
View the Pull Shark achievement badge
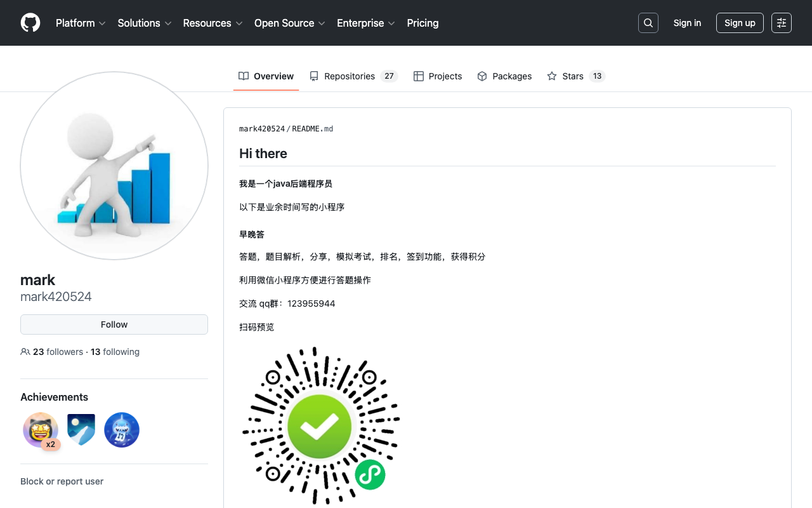[122, 430]
